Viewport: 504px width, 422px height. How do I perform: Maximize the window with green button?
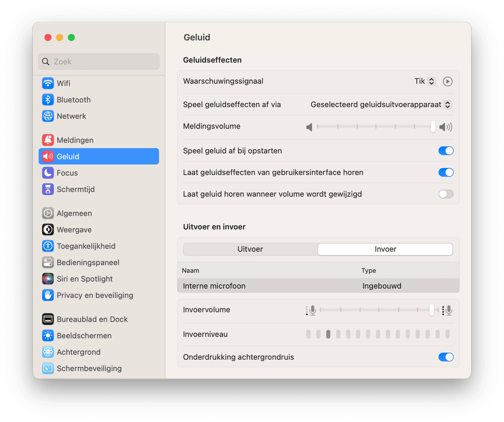pos(71,37)
